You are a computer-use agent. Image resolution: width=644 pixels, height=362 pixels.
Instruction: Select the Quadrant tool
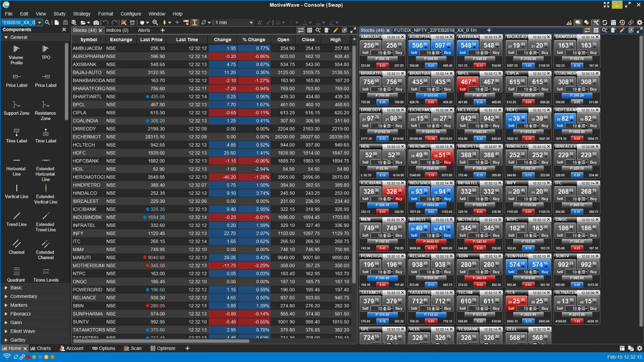tap(16, 275)
